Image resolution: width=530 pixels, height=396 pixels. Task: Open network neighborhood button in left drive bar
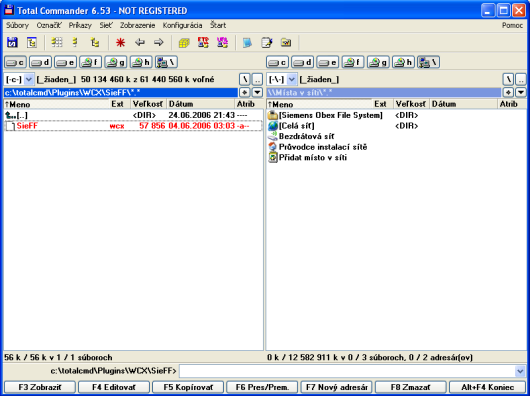[166, 62]
